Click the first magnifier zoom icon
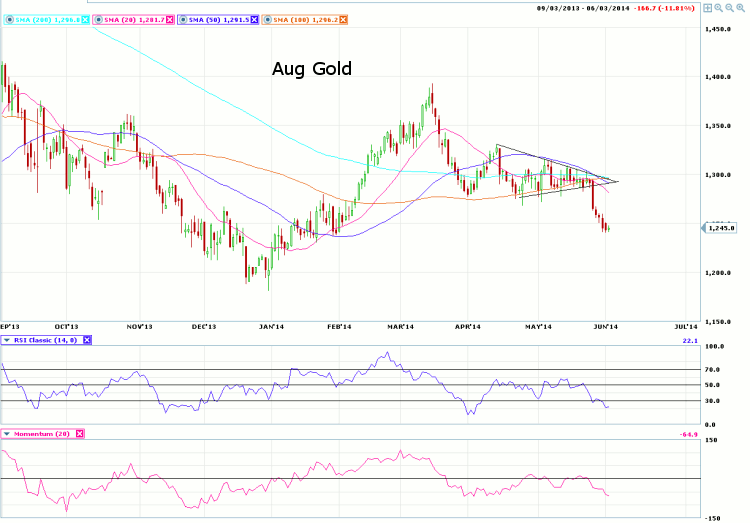The height and width of the screenshot is (523, 750). pyautogui.click(x=719, y=6)
